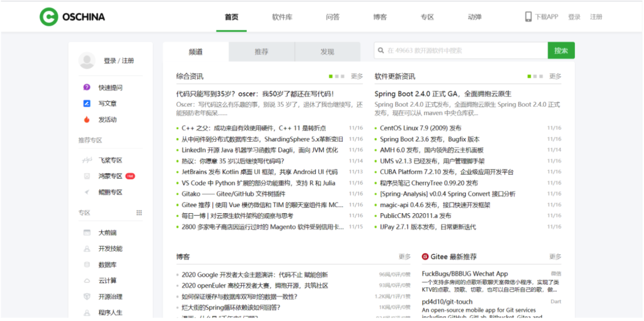Click the 程序人生 person icon
The height and width of the screenshot is (321, 644).
86,313
